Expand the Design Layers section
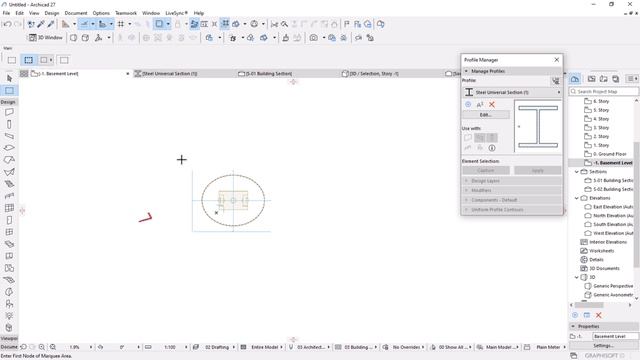 (512, 181)
